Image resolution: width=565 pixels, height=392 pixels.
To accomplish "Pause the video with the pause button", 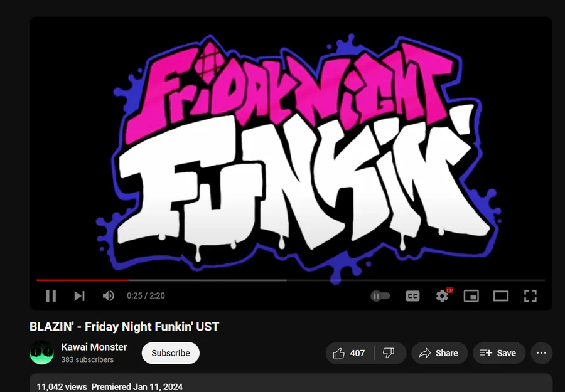I will (x=51, y=296).
